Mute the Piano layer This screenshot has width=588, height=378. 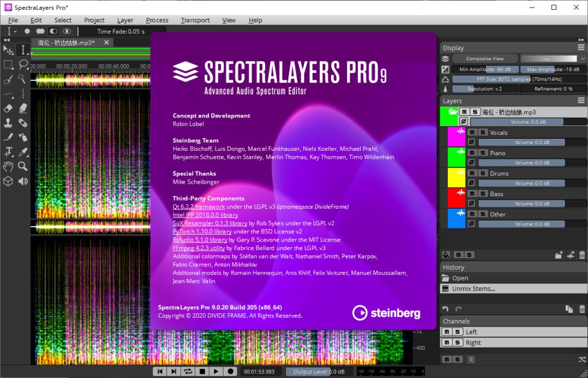tap(472, 153)
